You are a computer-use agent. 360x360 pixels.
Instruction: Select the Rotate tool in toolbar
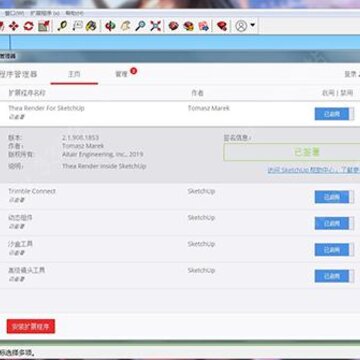(28, 26)
